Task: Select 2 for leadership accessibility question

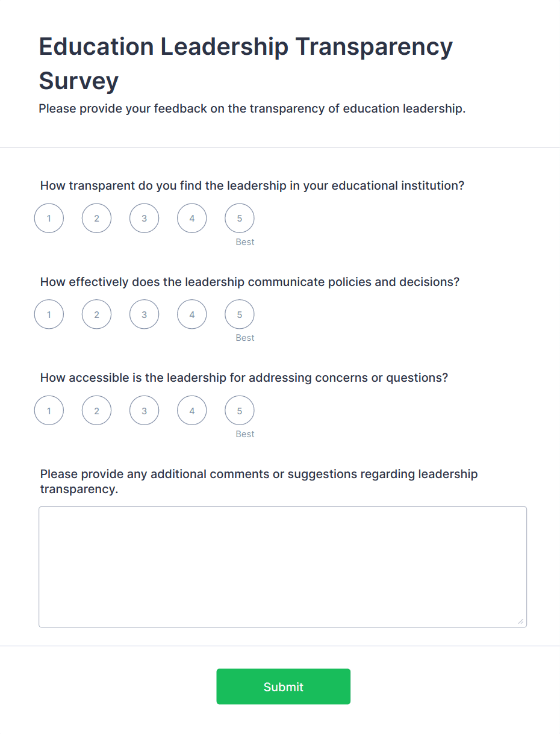Action: tap(96, 411)
